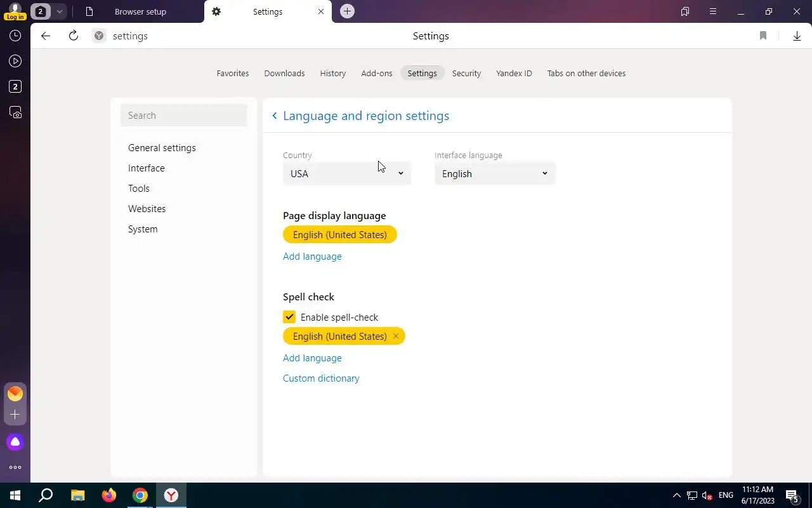The width and height of the screenshot is (812, 508).
Task: Select System in the sidebar
Action: click(x=143, y=229)
